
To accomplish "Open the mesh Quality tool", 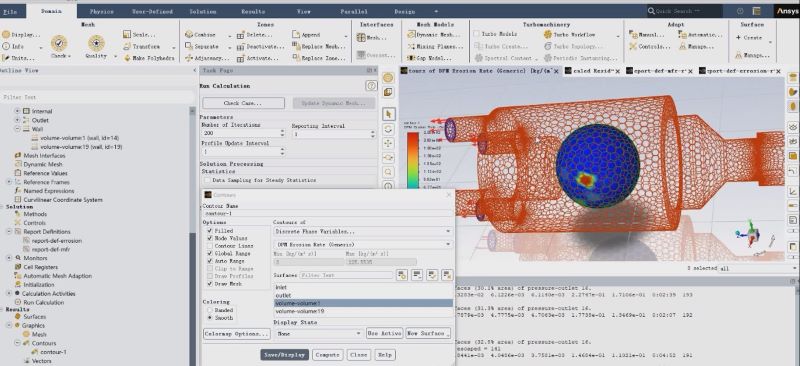I will tap(96, 43).
